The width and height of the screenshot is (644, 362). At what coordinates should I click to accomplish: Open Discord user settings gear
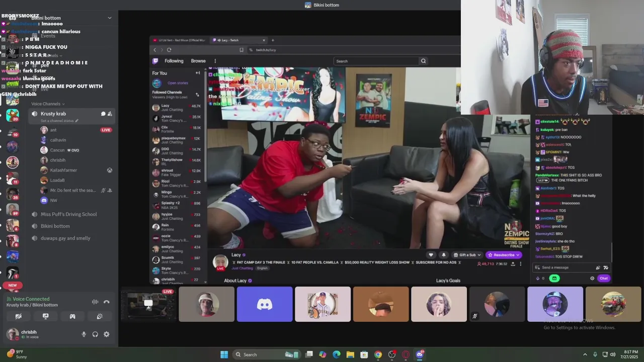[x=106, y=334]
